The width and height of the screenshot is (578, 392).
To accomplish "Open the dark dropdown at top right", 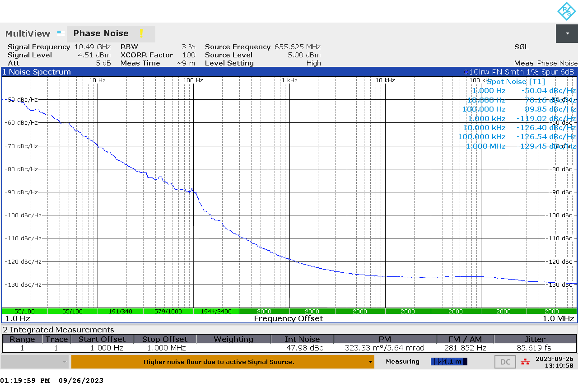I will (x=567, y=34).
